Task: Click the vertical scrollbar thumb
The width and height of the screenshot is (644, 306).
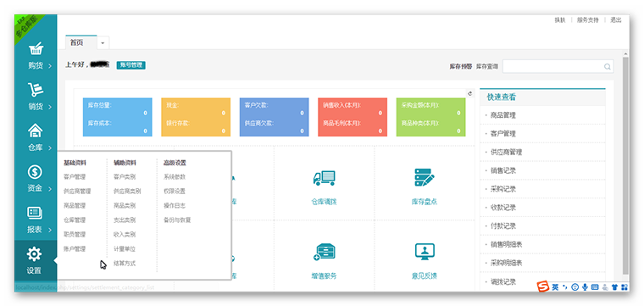Action: coord(625,165)
